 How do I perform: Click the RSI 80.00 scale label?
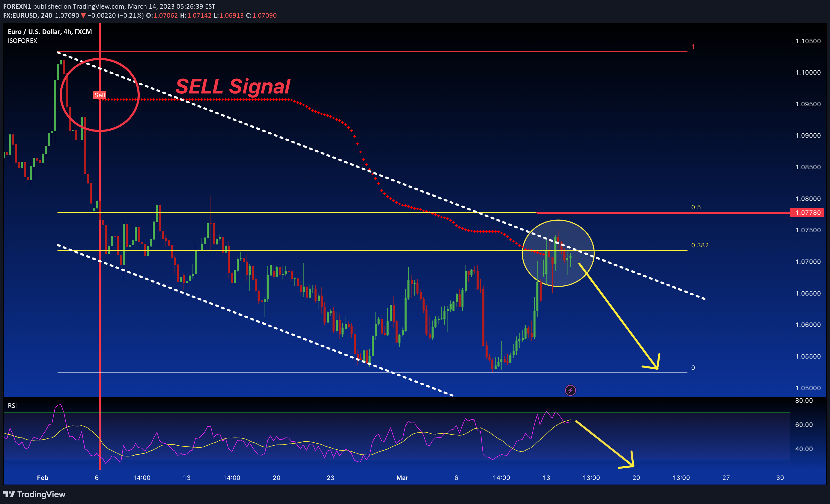(x=804, y=400)
